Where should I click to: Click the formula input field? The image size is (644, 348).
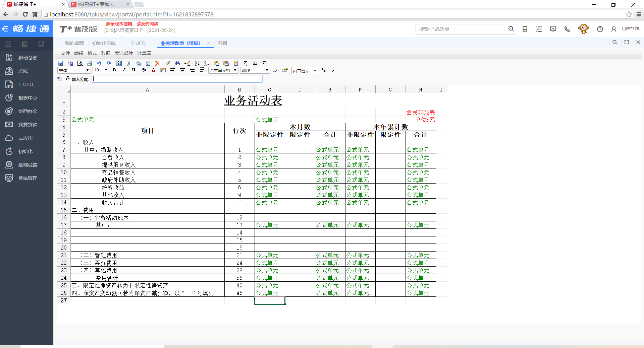pyautogui.click(x=177, y=79)
